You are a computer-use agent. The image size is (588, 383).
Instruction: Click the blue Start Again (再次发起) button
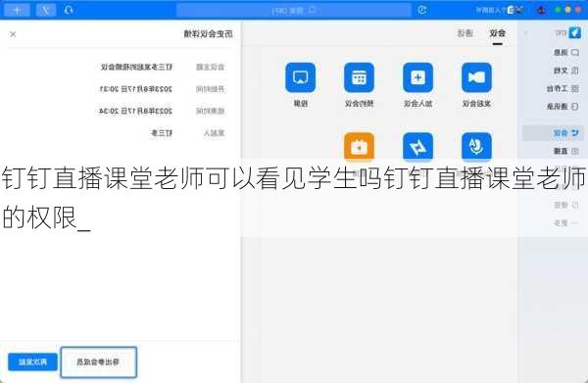click(x=32, y=362)
